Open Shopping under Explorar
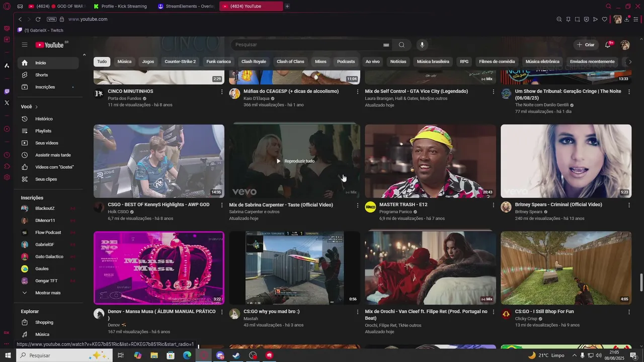The height and width of the screenshot is (362, 644). click(x=48, y=323)
